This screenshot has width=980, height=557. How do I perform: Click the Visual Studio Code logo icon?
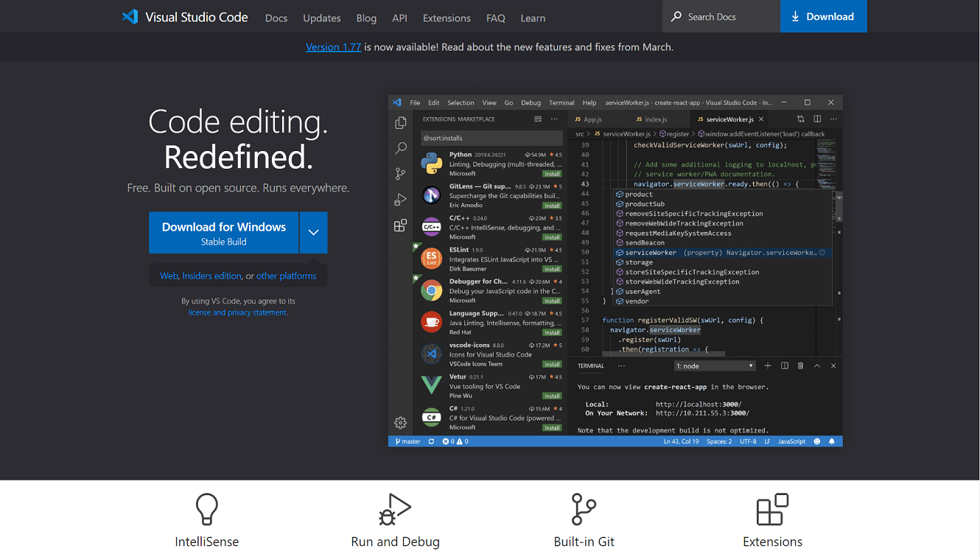130,17
